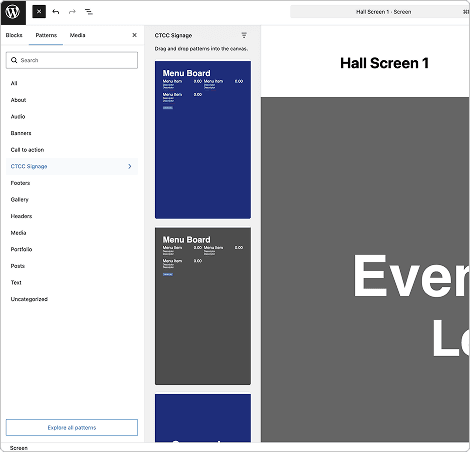Select the Posts category

click(72, 266)
